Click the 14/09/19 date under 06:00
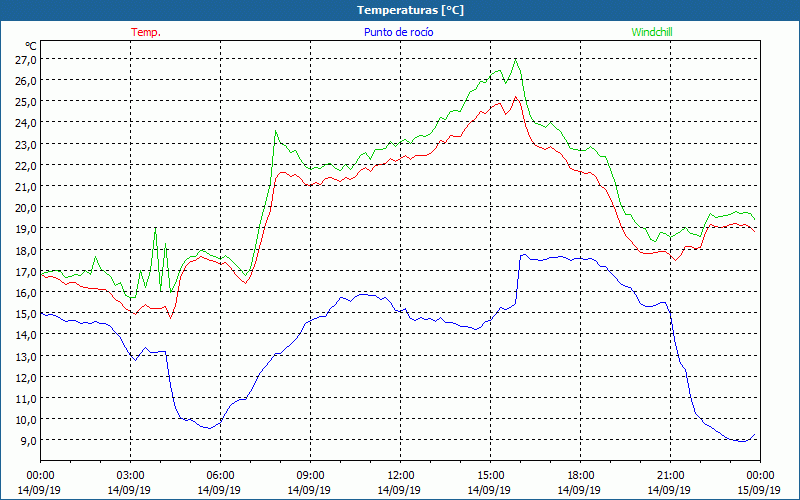 pyautogui.click(x=219, y=490)
